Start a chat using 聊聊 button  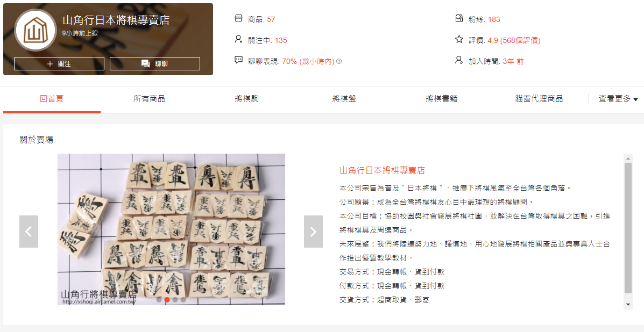click(x=155, y=63)
